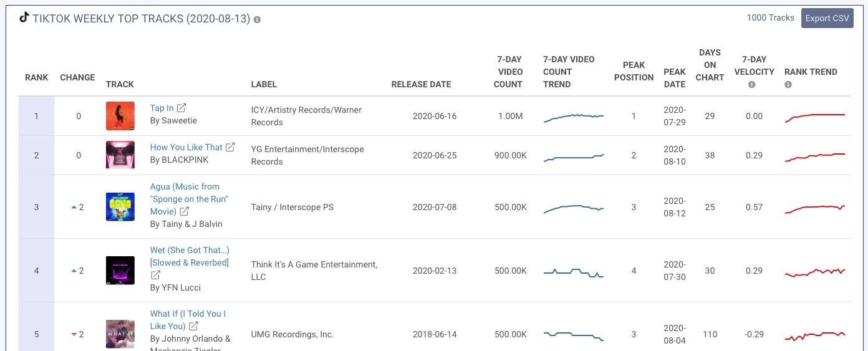Viewport: 868px width, 351px height.
Task: Open info icon beside chart title
Action: pos(257,19)
